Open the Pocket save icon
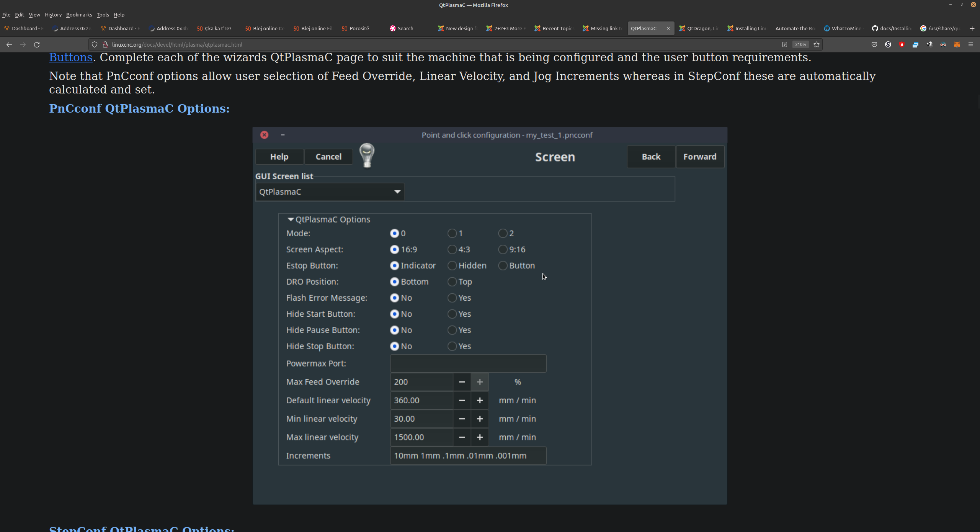 [874, 44]
